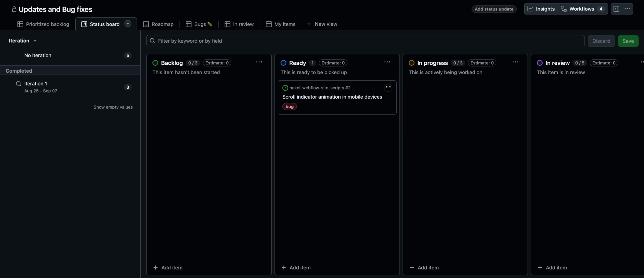Click the lock icon beside project title
The width and height of the screenshot is (644, 278).
point(14,9)
